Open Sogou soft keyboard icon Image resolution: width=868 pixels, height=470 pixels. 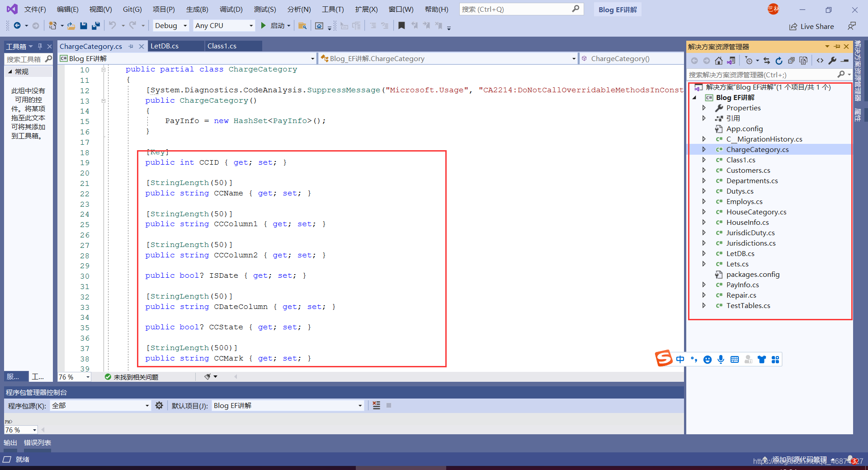(735, 359)
